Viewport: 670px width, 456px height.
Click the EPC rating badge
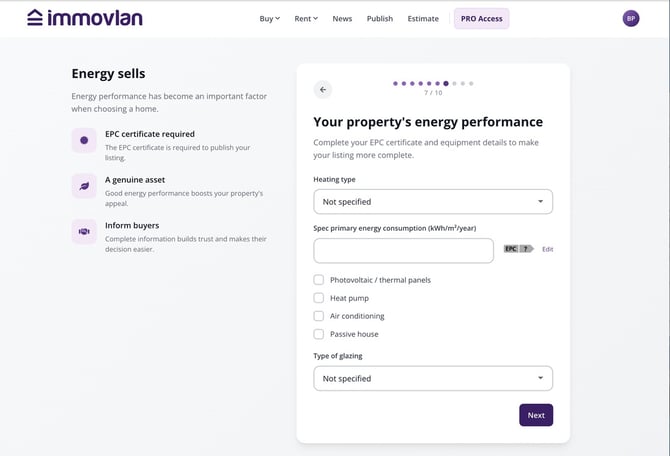tap(519, 249)
